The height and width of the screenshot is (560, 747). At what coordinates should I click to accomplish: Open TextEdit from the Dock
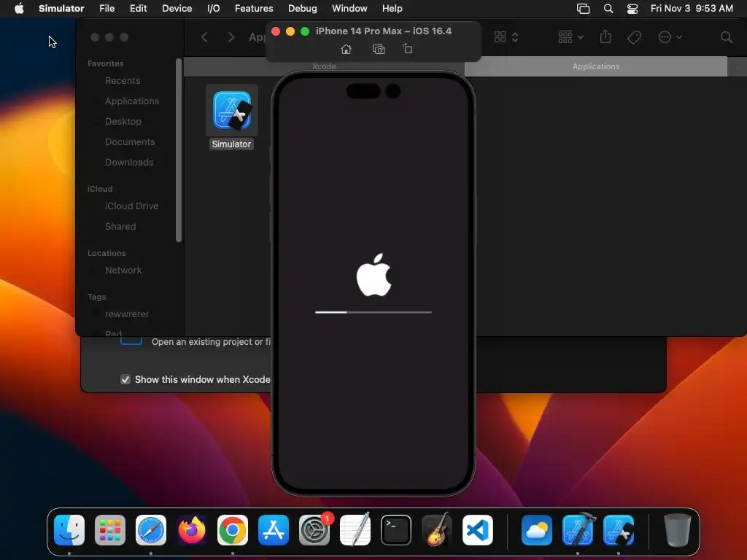tap(355, 530)
